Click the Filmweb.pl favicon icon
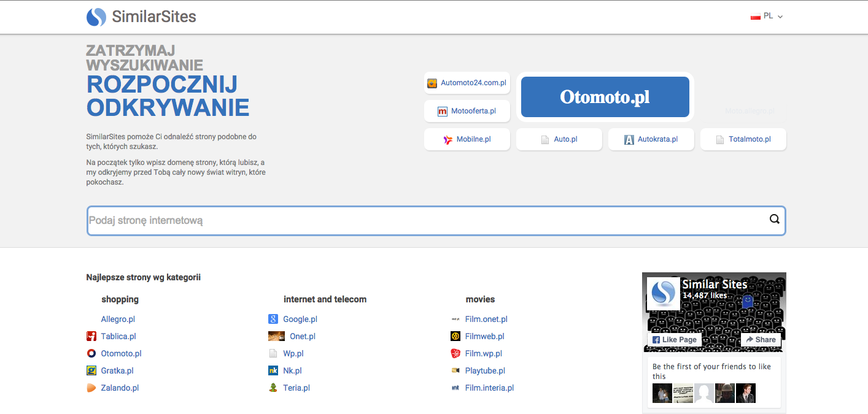This screenshot has width=868, height=414. [x=455, y=336]
